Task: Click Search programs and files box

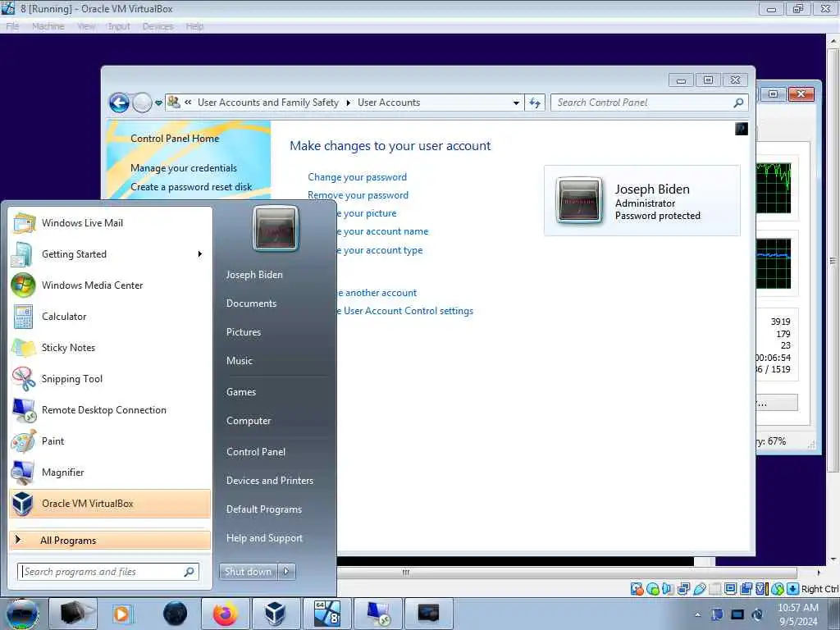Action: (x=107, y=572)
